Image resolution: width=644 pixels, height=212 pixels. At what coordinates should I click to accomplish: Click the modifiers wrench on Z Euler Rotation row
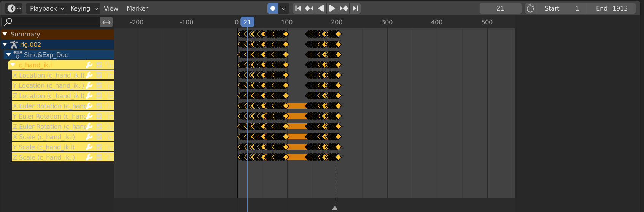point(89,127)
